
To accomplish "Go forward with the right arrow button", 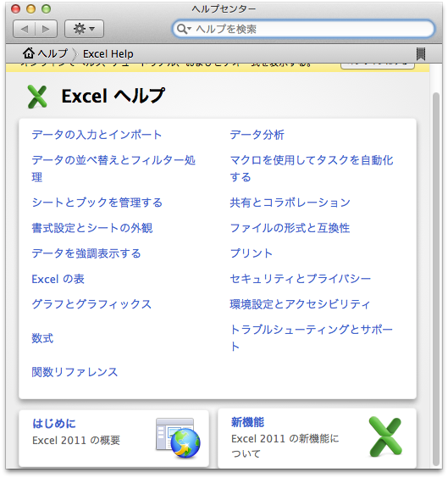I will 47,29.
